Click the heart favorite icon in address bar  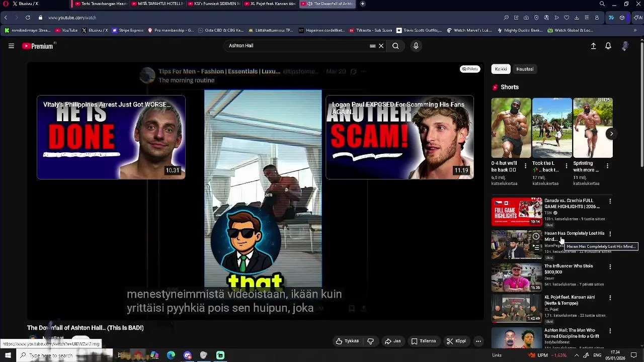coord(567,18)
